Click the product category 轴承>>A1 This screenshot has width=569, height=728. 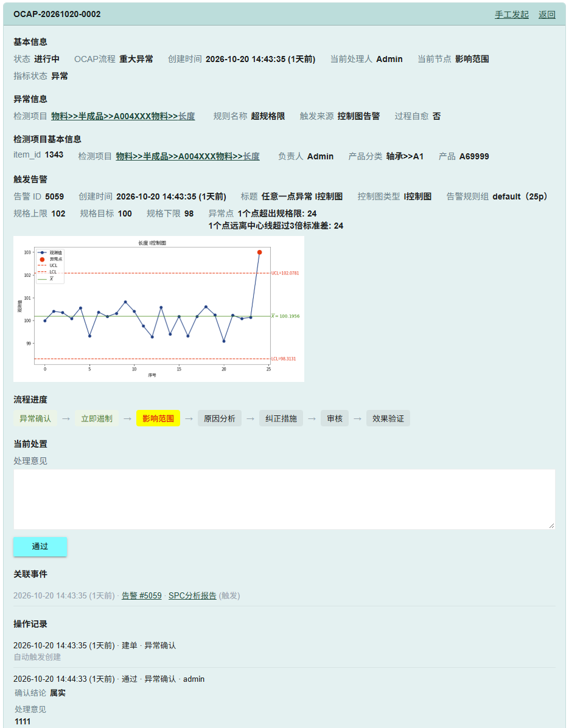405,156
